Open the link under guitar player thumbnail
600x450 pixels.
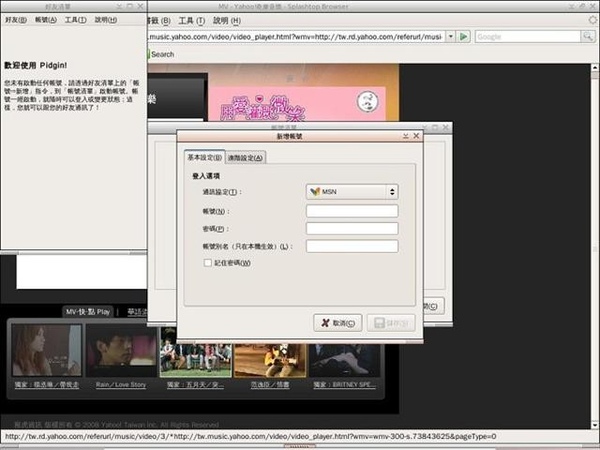pyautogui.click(x=270, y=385)
